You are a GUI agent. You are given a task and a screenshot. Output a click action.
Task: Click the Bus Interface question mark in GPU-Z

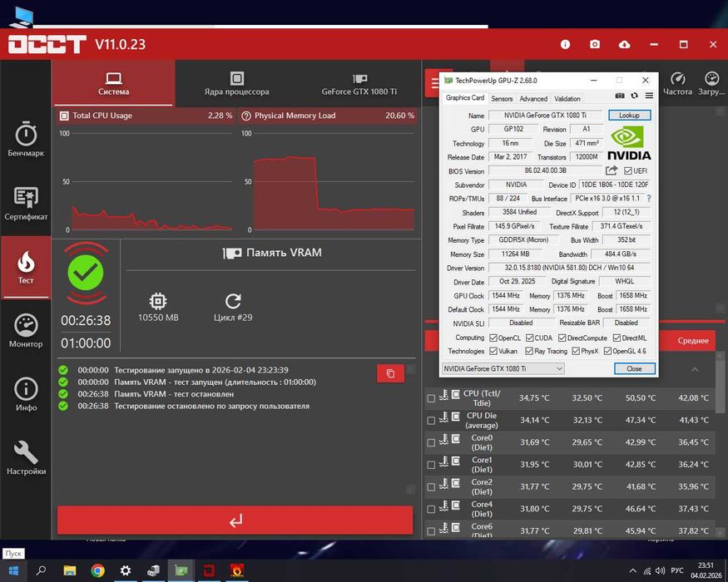coord(649,198)
